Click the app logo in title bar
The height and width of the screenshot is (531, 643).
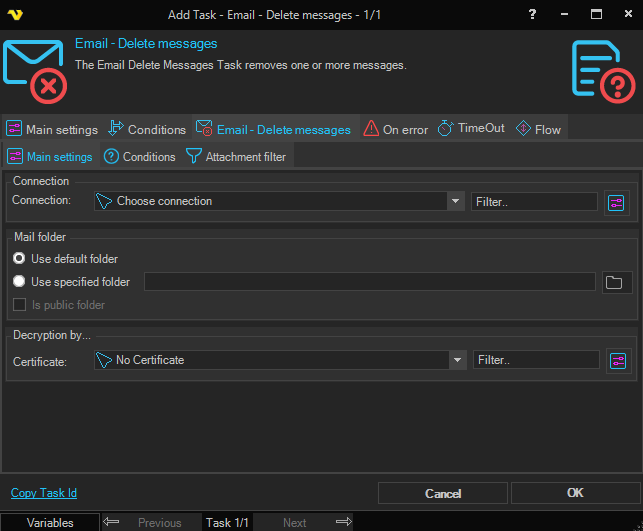tap(16, 15)
